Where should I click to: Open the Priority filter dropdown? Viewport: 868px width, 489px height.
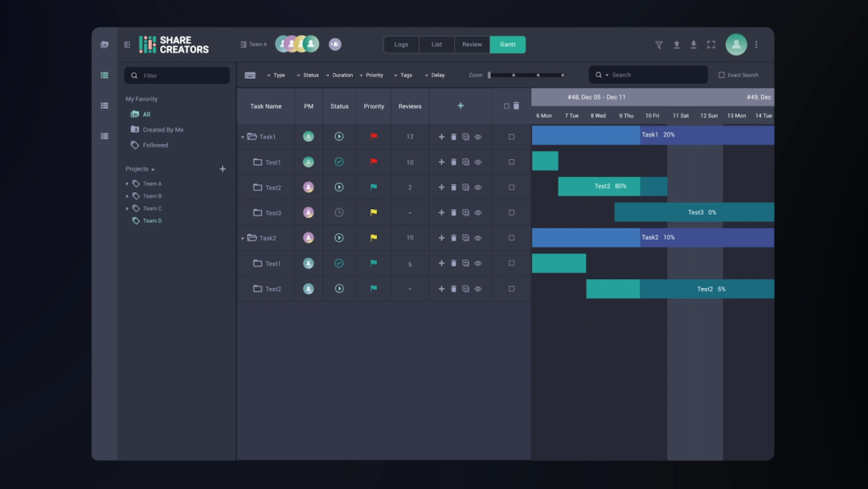click(x=371, y=76)
